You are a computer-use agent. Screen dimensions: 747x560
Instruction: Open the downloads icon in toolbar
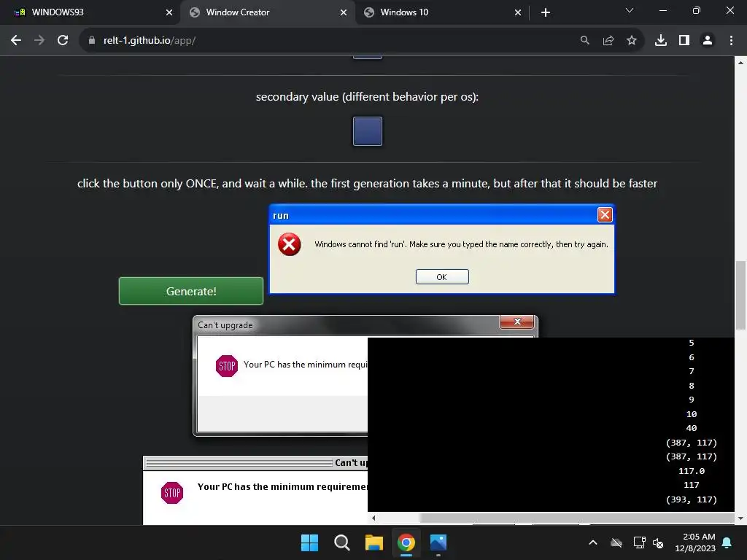click(x=661, y=41)
